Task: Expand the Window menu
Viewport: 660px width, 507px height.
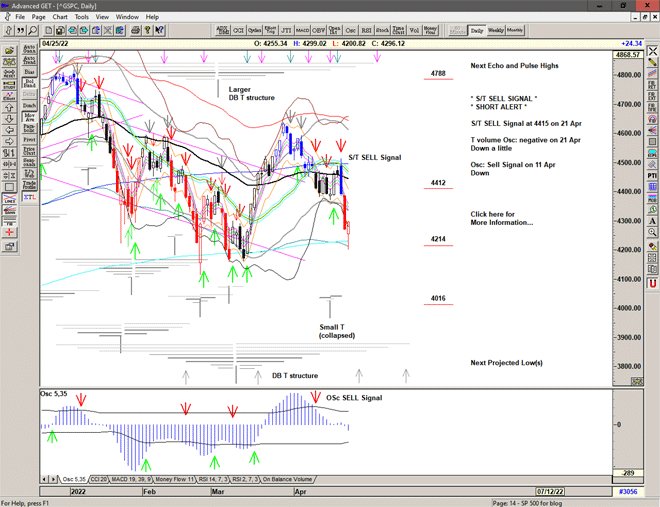Action: 127,17
